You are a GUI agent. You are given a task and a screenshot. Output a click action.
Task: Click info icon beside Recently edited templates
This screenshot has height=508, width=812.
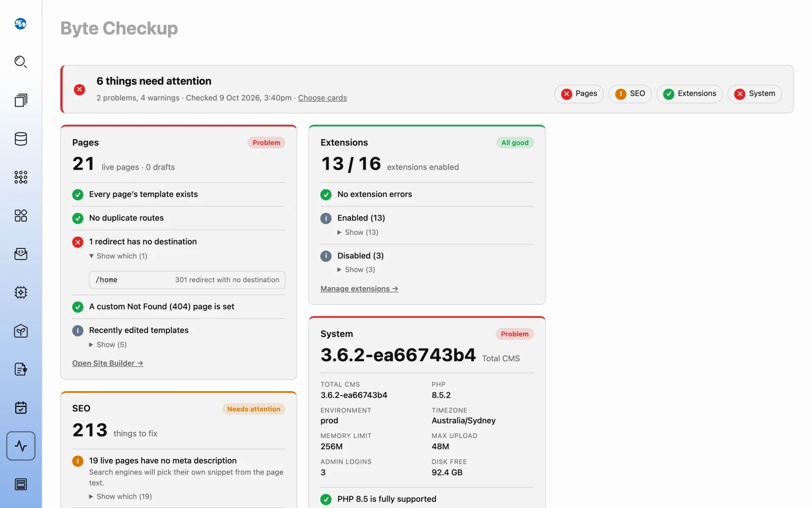(78, 331)
